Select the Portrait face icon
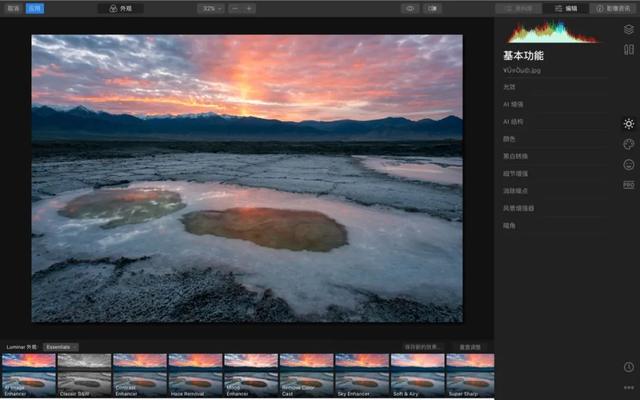 628,164
